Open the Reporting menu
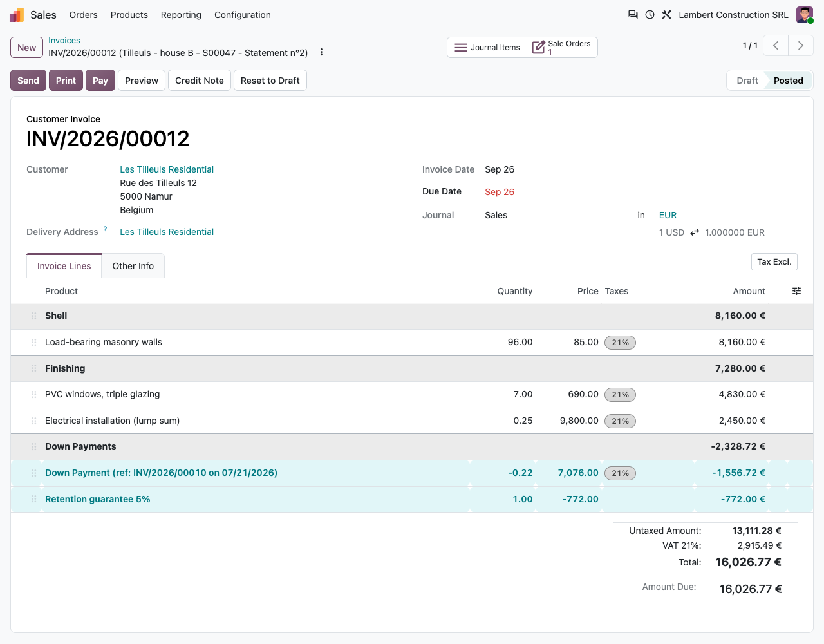824x644 pixels. tap(181, 15)
